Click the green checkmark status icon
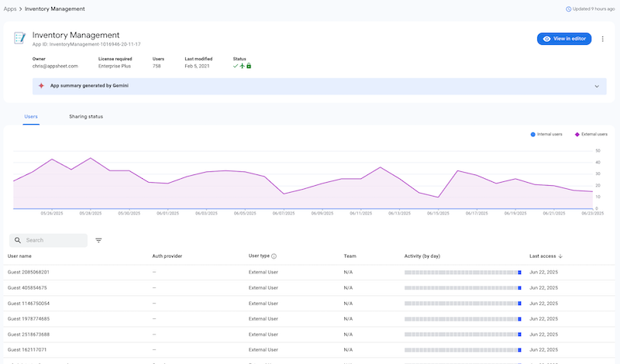Image resolution: width=620 pixels, height=364 pixels. pyautogui.click(x=236, y=66)
